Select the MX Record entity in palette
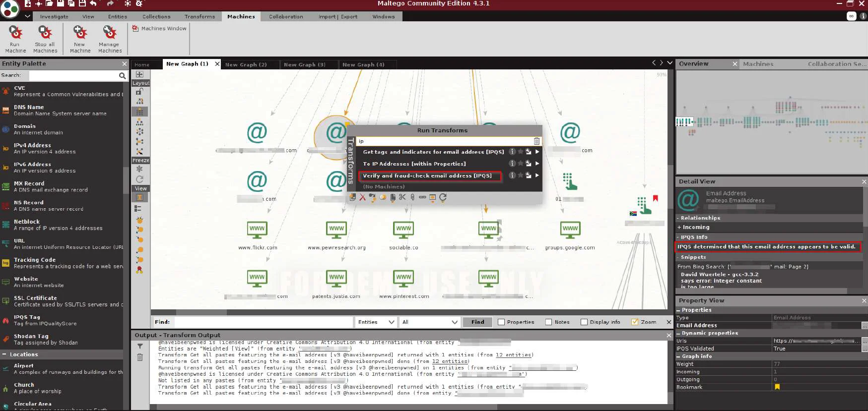This screenshot has height=411, width=868. coord(62,186)
